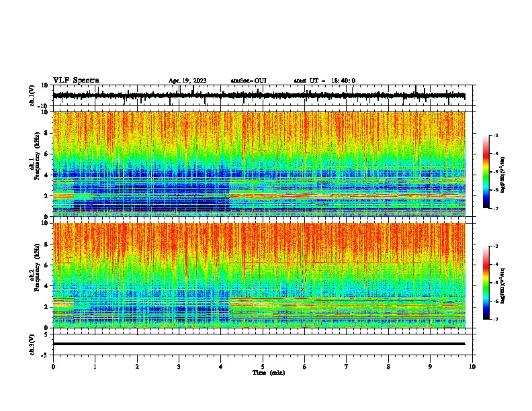Select the "start UT = 18:40: 0" label
Screen dimensions: 532x411
pos(324,81)
